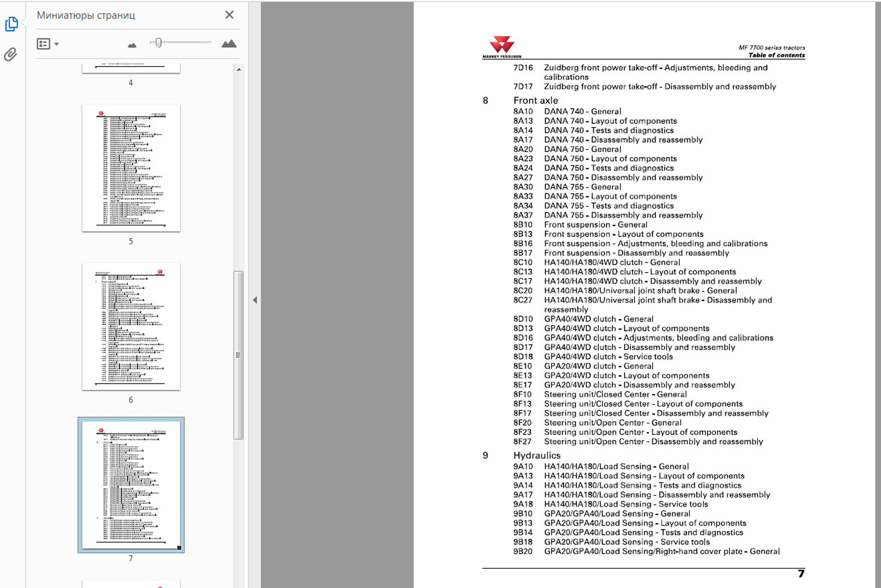Select page 5 thumbnail
The image size is (881, 588).
point(131,168)
